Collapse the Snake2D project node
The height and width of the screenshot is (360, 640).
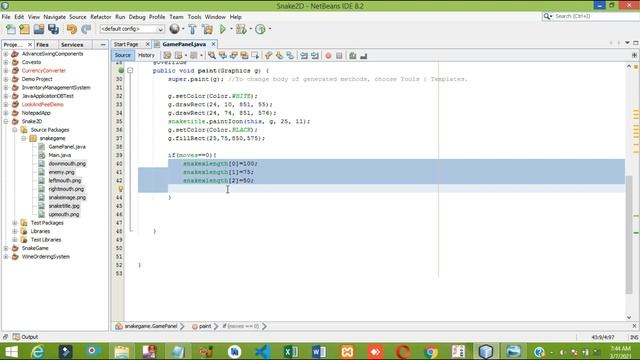(x=6, y=121)
